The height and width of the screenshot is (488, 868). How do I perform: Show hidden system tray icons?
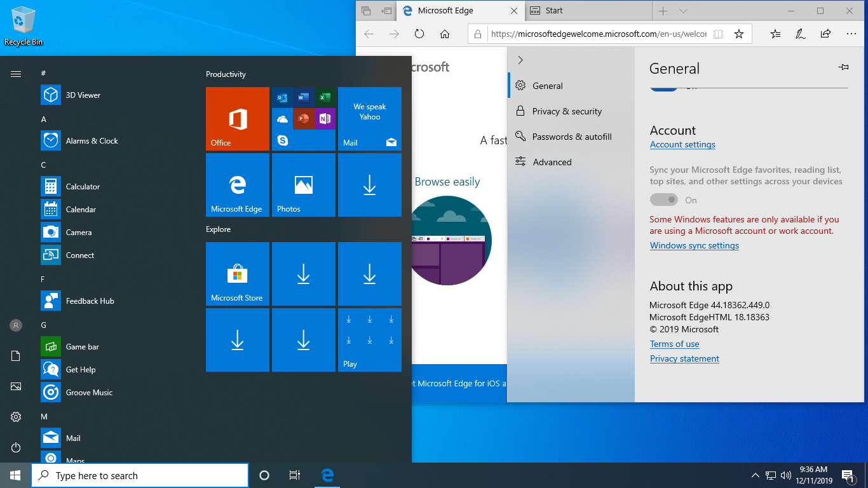click(x=755, y=475)
